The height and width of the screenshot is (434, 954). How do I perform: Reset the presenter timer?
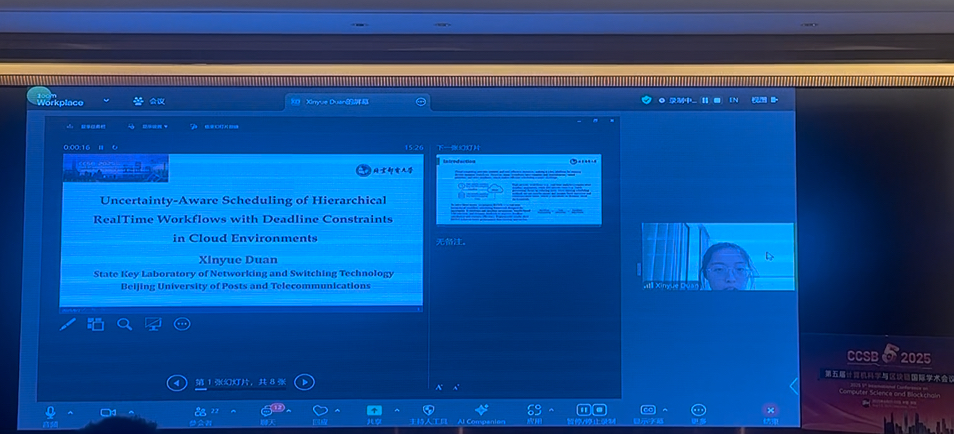(114, 147)
